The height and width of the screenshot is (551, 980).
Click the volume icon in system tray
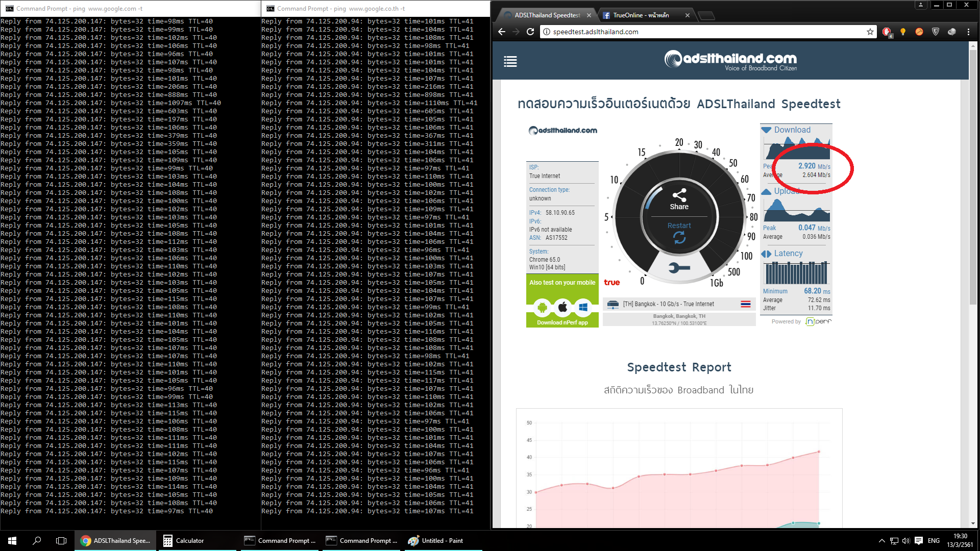[906, 541]
